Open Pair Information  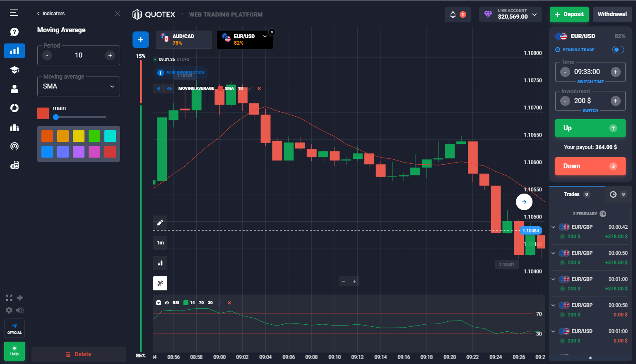point(181,73)
